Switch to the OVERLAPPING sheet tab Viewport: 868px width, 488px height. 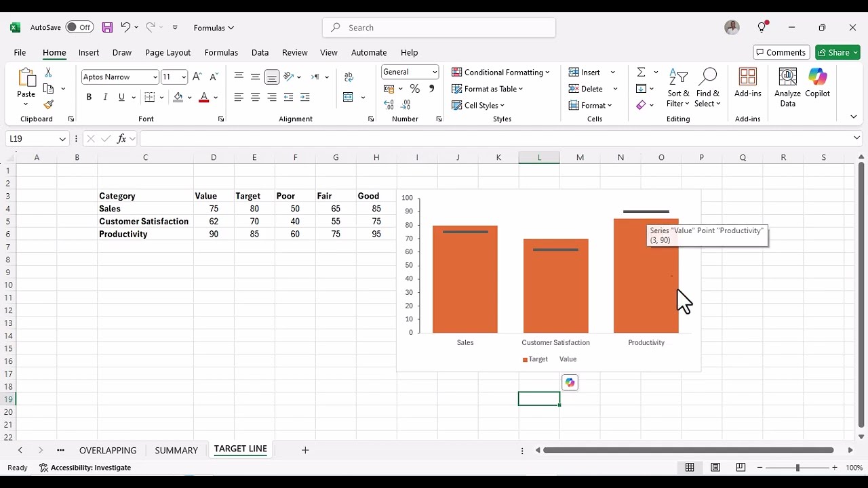click(108, 451)
